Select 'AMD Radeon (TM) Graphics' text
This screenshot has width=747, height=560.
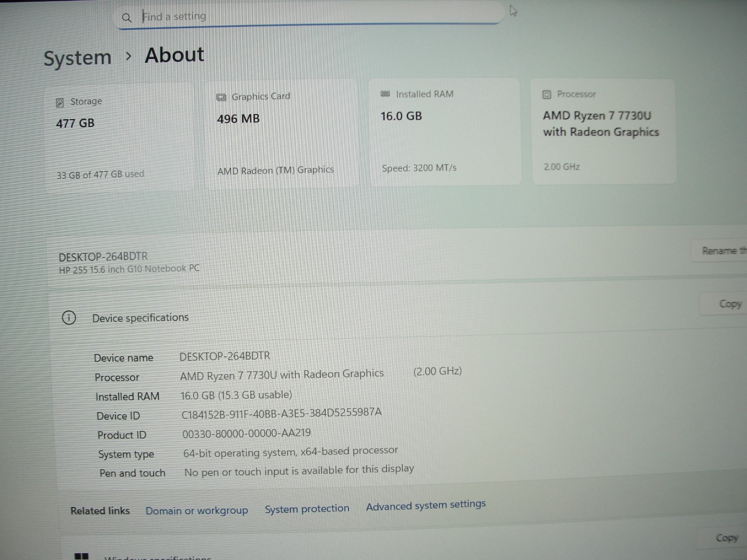pos(275,170)
